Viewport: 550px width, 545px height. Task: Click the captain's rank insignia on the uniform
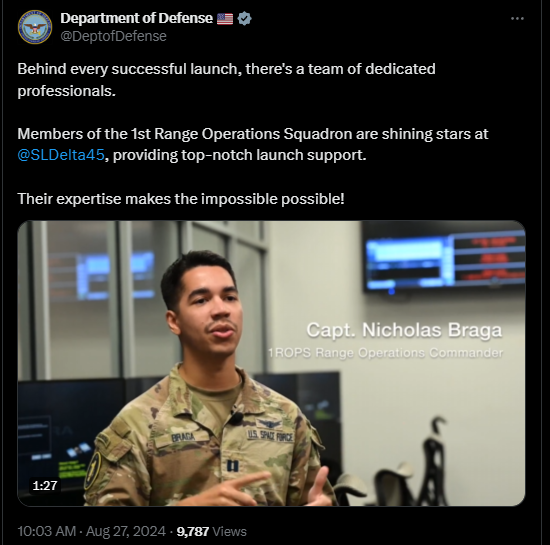(x=233, y=466)
